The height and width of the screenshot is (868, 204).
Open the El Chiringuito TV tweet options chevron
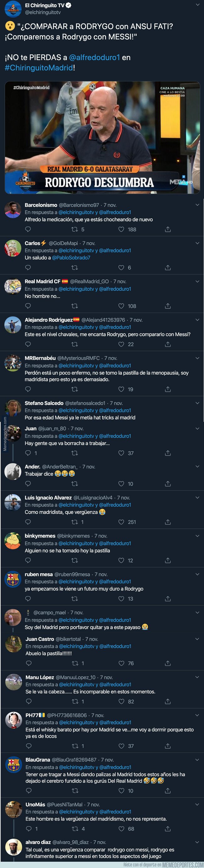(197, 5)
